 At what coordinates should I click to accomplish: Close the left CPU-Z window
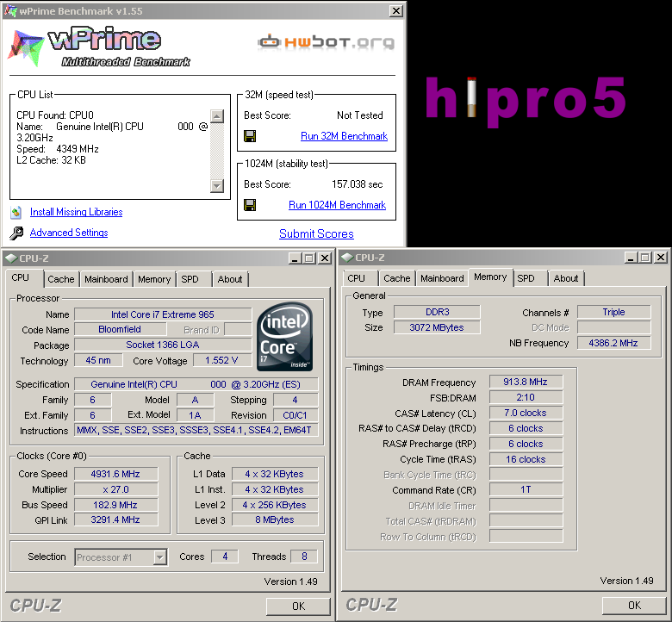click(326, 258)
